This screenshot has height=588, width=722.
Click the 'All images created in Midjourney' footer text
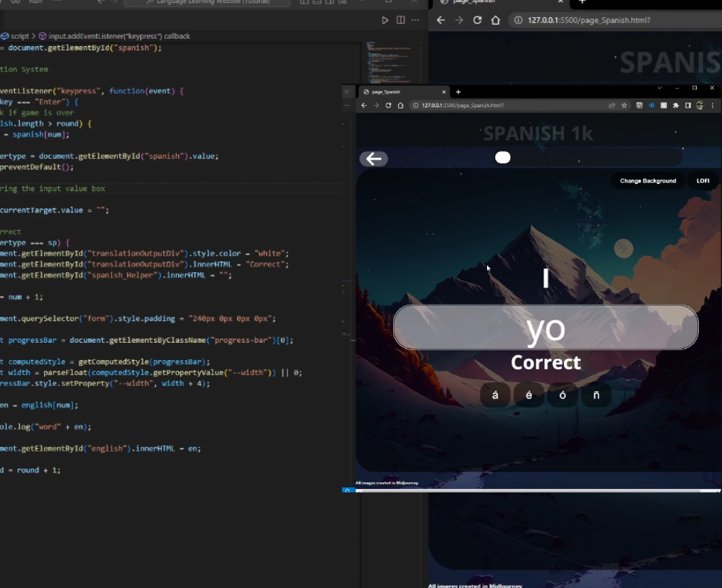pos(387,483)
